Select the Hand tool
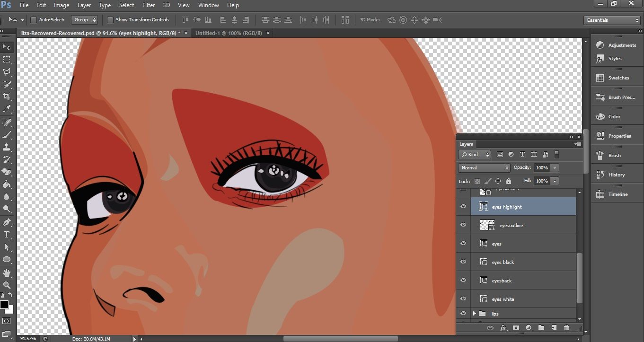This screenshot has height=342, width=644. click(x=7, y=272)
